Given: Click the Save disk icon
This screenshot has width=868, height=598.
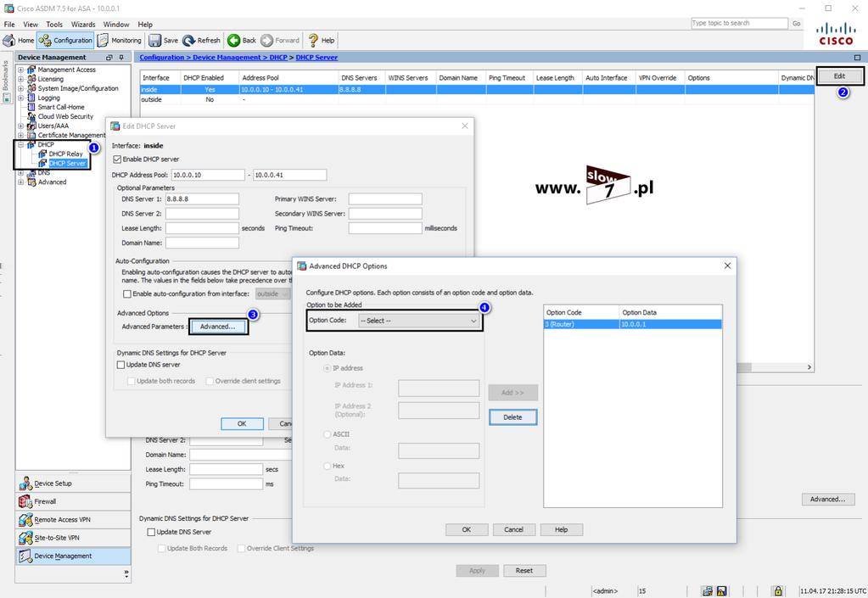Looking at the screenshot, I should click(155, 41).
